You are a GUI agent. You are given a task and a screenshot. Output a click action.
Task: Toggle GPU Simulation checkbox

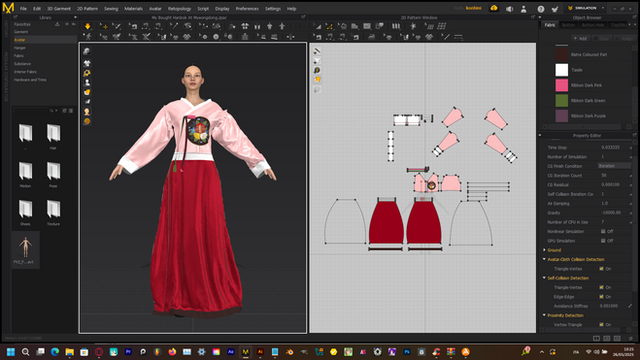[603, 241]
